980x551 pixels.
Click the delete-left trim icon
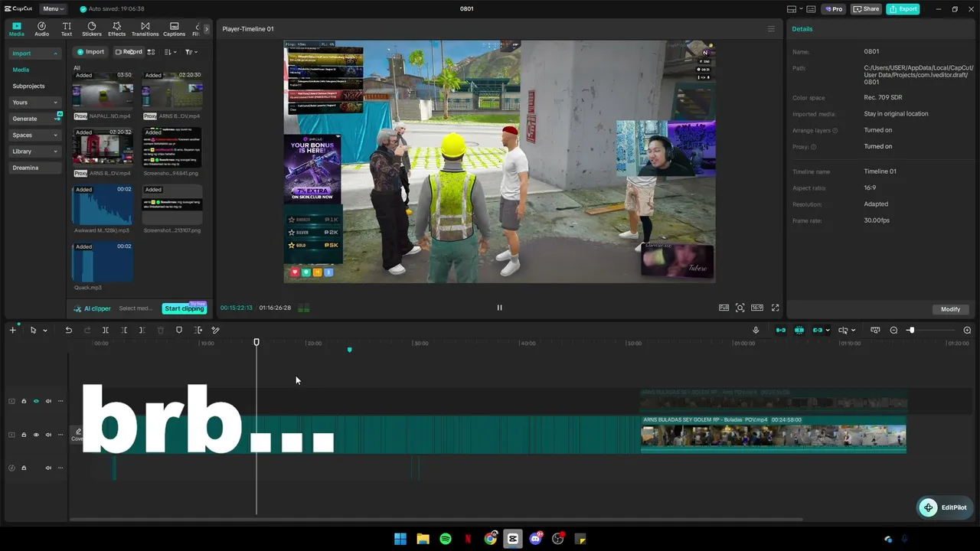point(124,330)
